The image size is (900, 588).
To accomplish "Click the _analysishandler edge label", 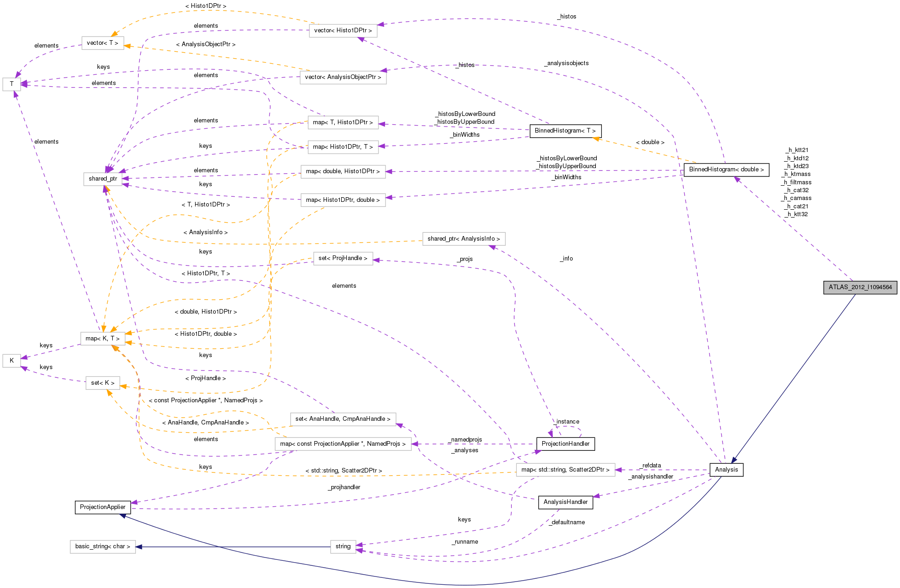I will (x=650, y=477).
